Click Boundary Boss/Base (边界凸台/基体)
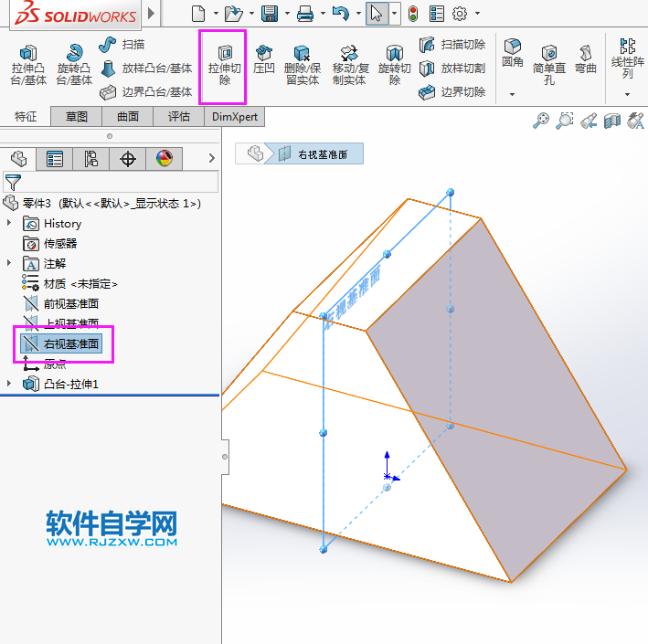Image resolution: width=648 pixels, height=644 pixels. coord(146,91)
